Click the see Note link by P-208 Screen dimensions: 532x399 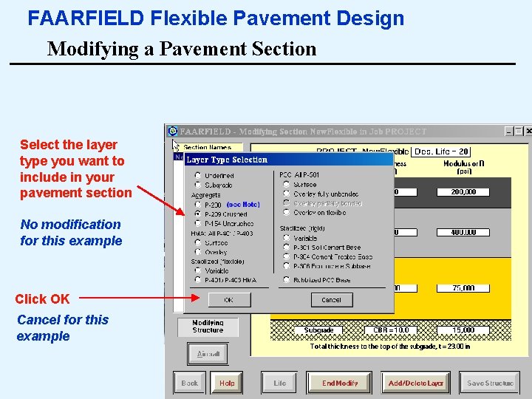(243, 205)
